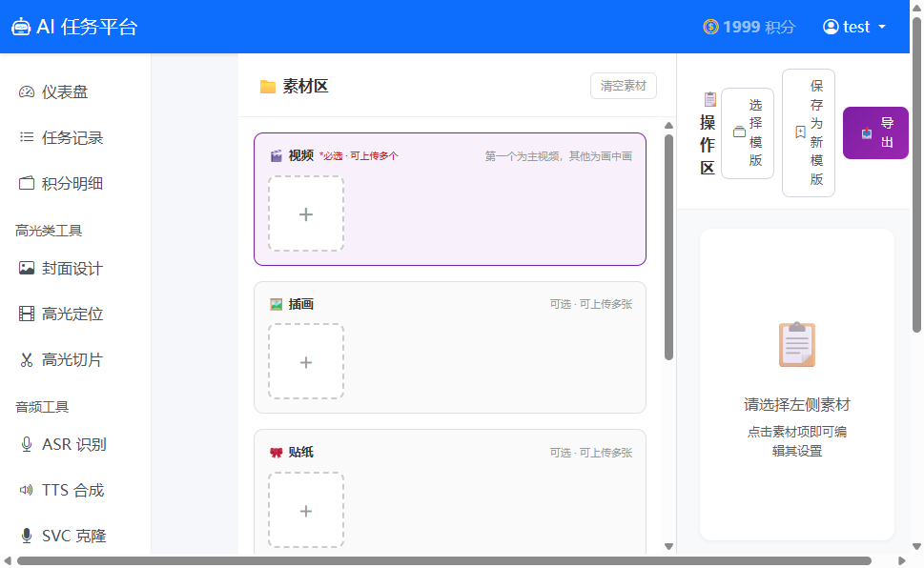Click the horizontal scrollbar right arrow
The height and width of the screenshot is (568, 924).
(x=901, y=561)
